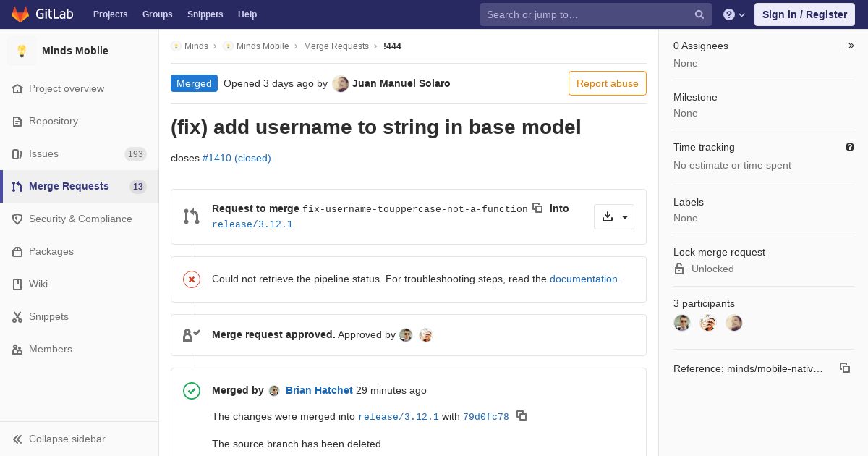Image resolution: width=868 pixels, height=456 pixels.
Task: Click the first approver avatar
Action: (x=406, y=335)
